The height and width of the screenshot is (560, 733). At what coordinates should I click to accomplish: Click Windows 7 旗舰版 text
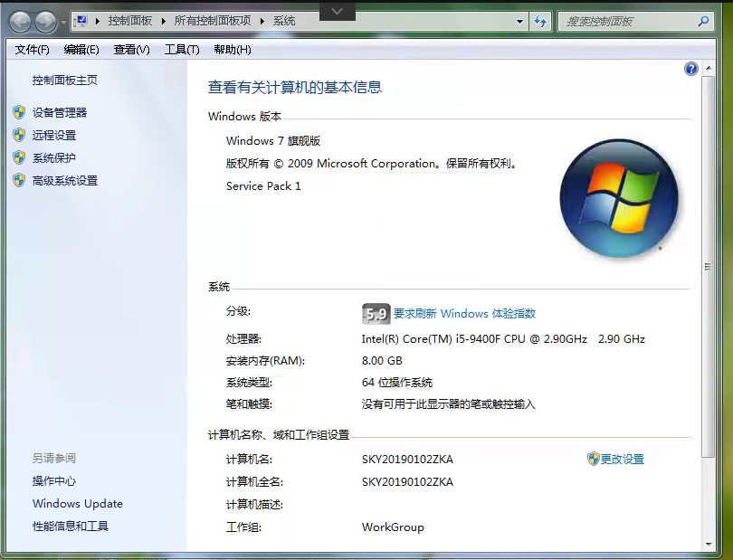pyautogui.click(x=273, y=141)
